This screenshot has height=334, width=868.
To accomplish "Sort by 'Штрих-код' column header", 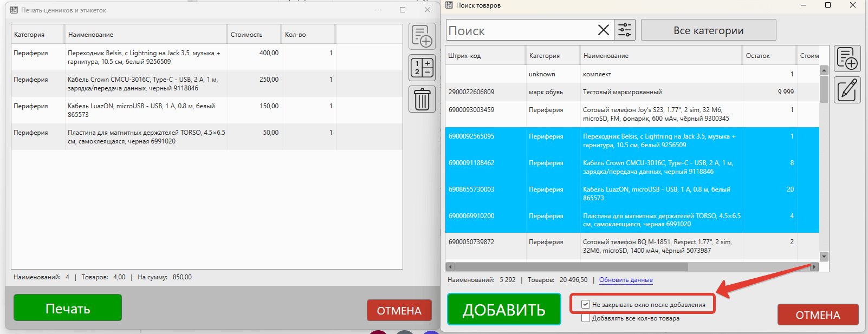I will tap(464, 56).
